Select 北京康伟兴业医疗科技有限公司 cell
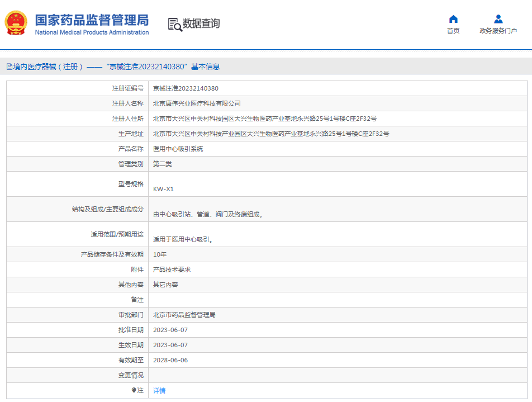Viewport: 532px width, 402px height. coord(197,103)
